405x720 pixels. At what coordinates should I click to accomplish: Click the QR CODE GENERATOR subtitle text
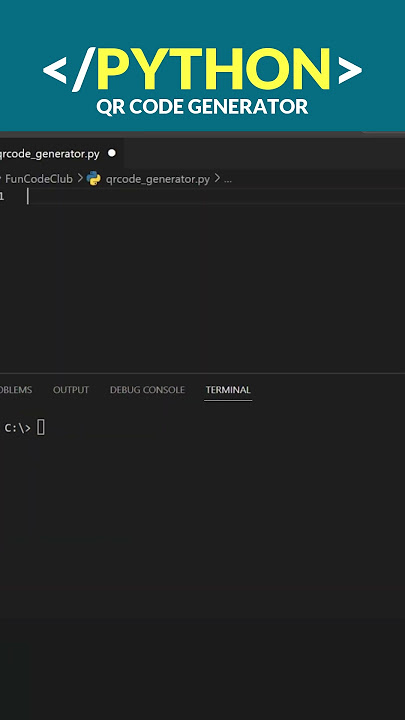click(202, 107)
